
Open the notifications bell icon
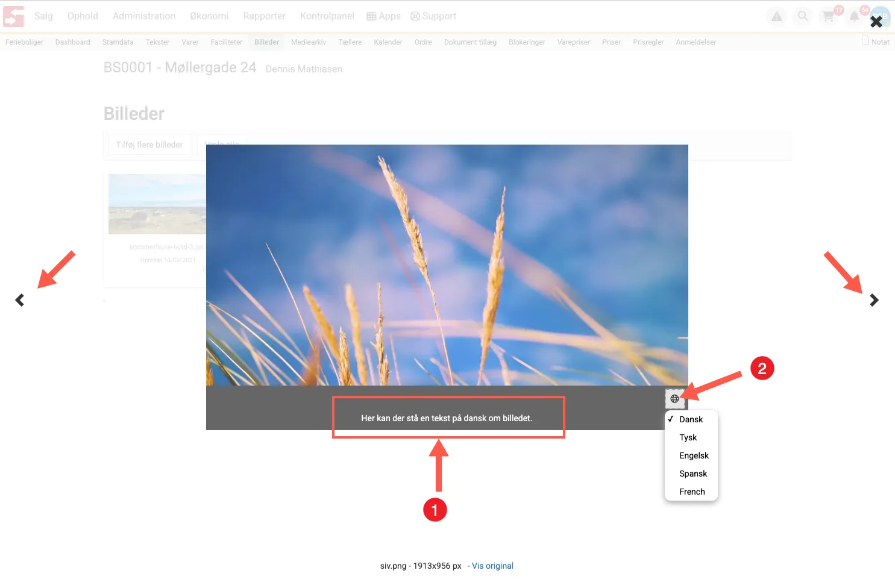854,16
